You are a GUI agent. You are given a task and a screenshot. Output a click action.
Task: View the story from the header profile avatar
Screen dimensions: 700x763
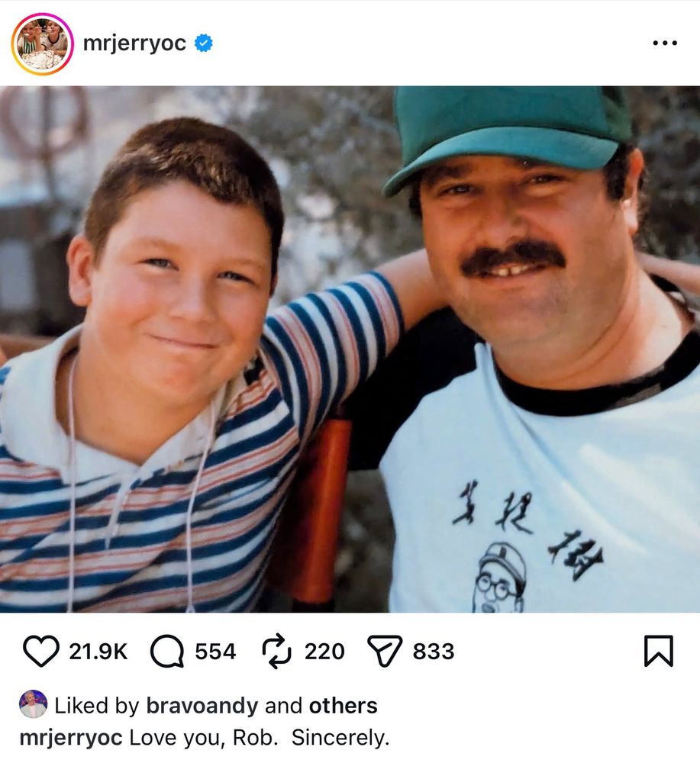coord(42,43)
